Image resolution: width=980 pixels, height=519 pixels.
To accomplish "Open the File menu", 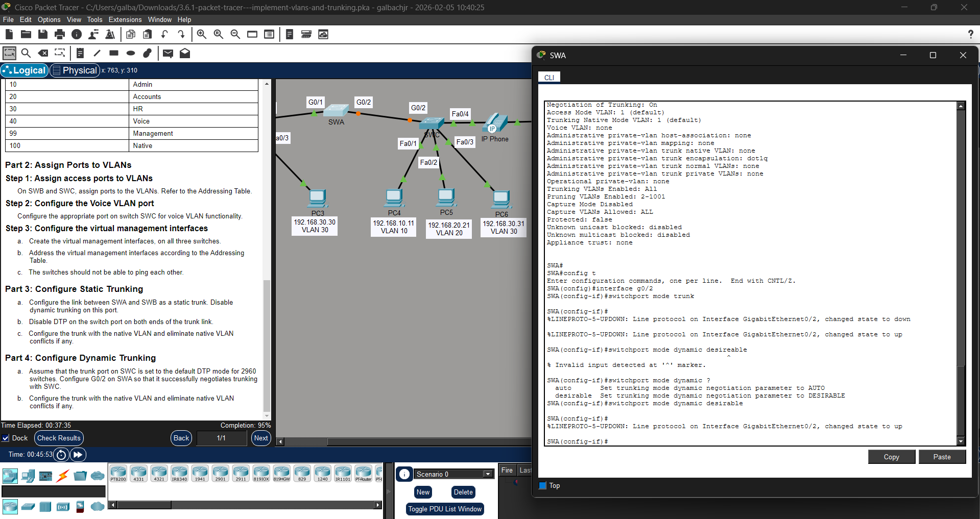I will pos(8,19).
